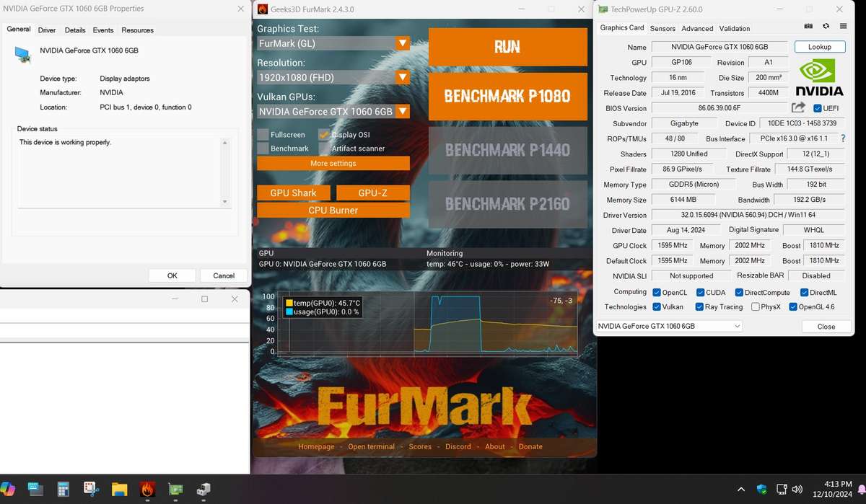The width and height of the screenshot is (866, 504).
Task: Click the bus interface question mark icon
Action: tap(842, 138)
